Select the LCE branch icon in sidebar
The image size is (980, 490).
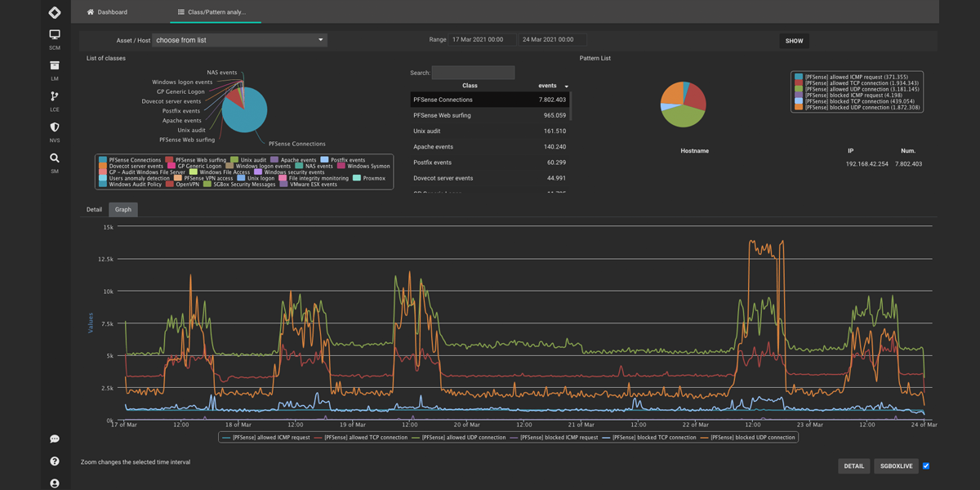[x=55, y=96]
